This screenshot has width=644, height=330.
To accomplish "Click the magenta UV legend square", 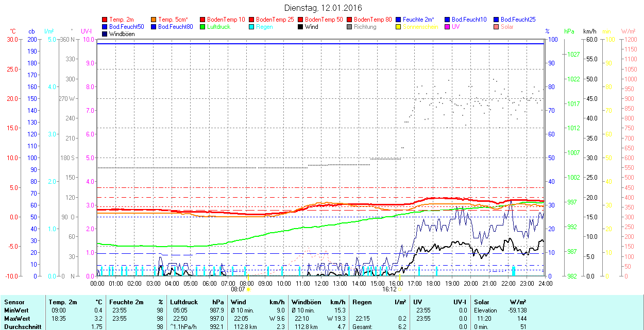I will pos(448,27).
